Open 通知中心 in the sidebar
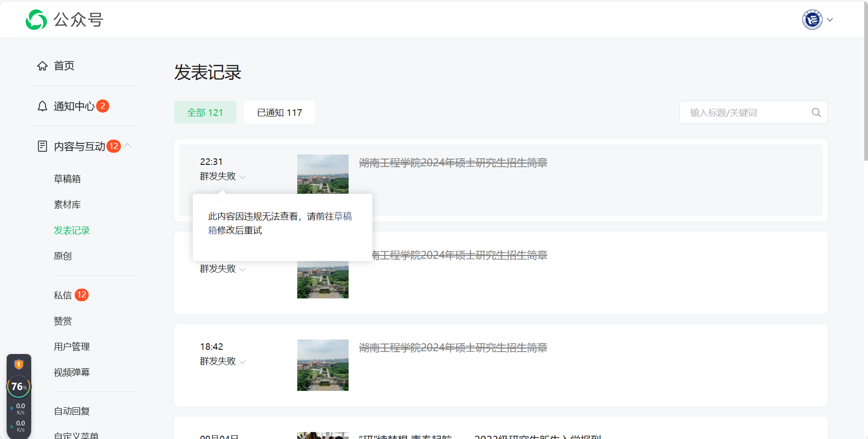 [74, 106]
